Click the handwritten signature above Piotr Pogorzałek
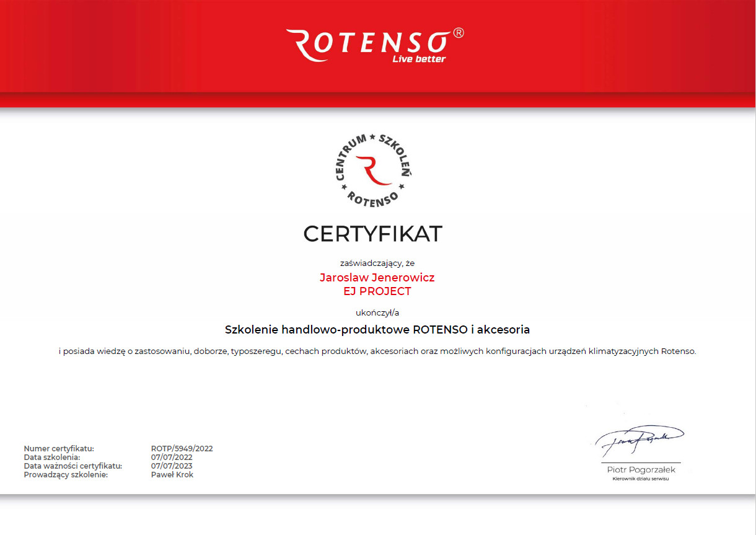 point(640,441)
